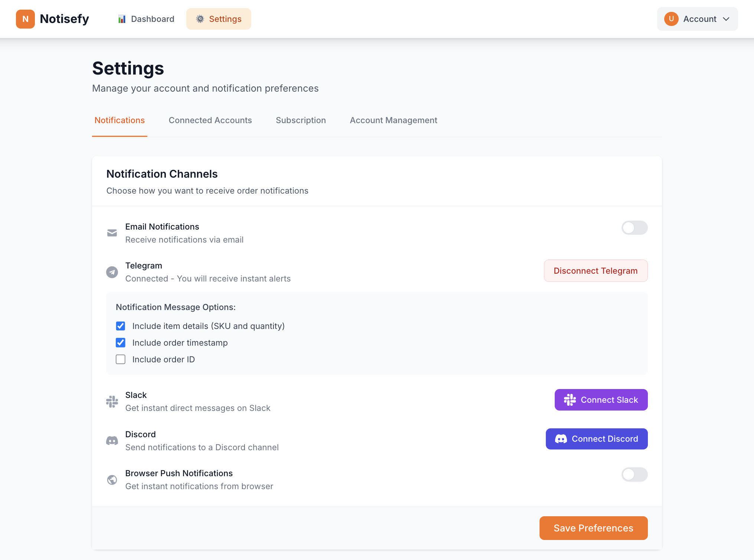754x560 pixels.
Task: Click the Discord logo icon
Action: (112, 441)
